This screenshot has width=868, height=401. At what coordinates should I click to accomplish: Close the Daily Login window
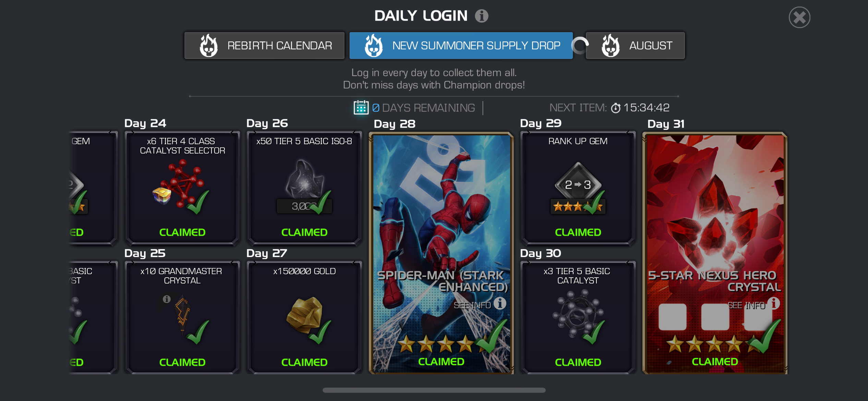click(x=799, y=17)
